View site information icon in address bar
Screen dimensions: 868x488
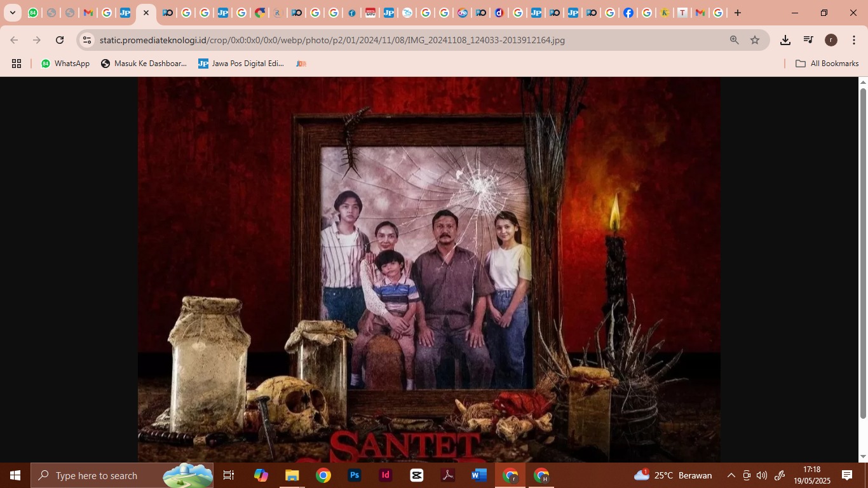[x=87, y=40]
